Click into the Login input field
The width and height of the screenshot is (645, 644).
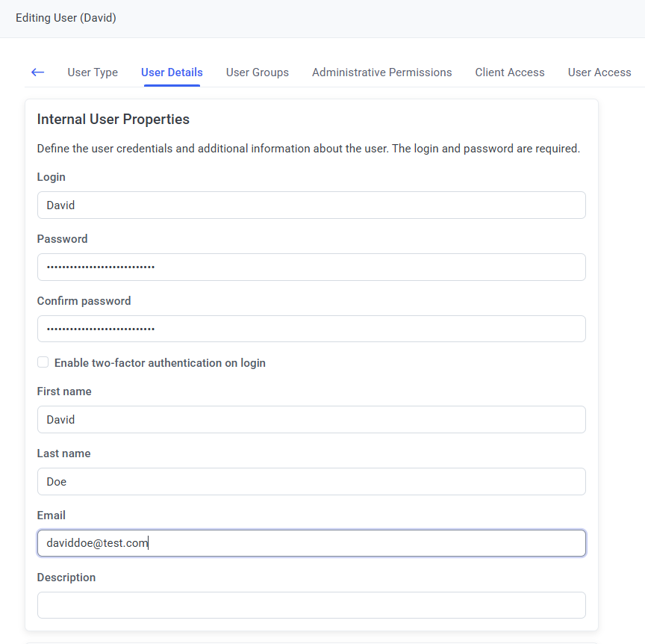[x=311, y=205]
